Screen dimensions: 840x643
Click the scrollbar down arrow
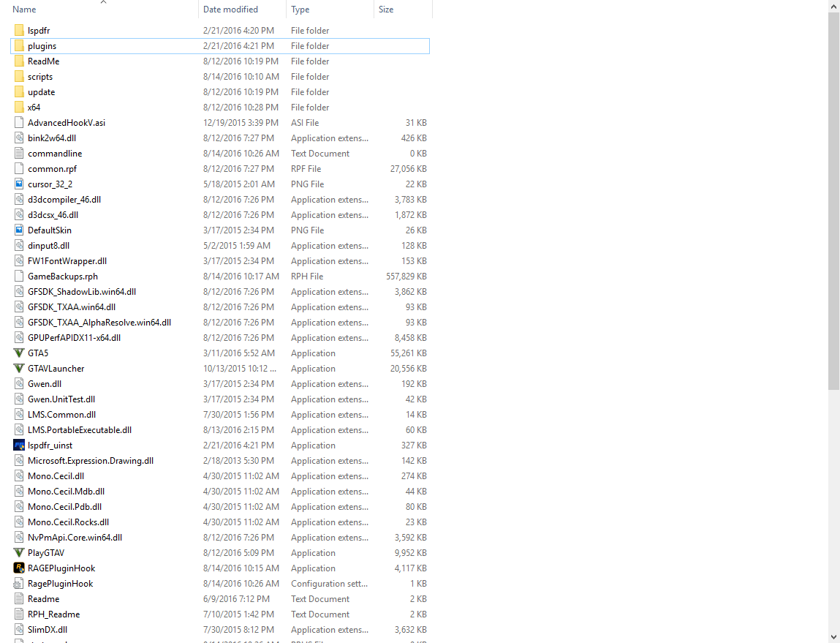click(833, 637)
